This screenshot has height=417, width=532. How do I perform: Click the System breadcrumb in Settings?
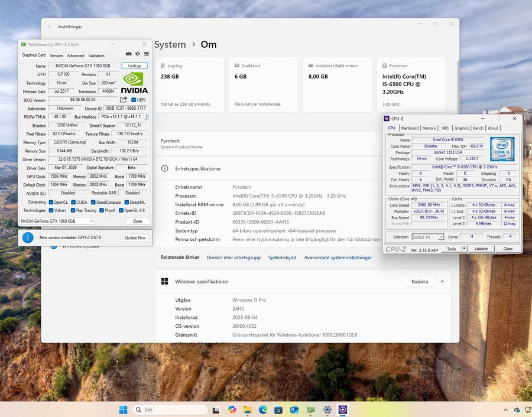pyautogui.click(x=170, y=44)
